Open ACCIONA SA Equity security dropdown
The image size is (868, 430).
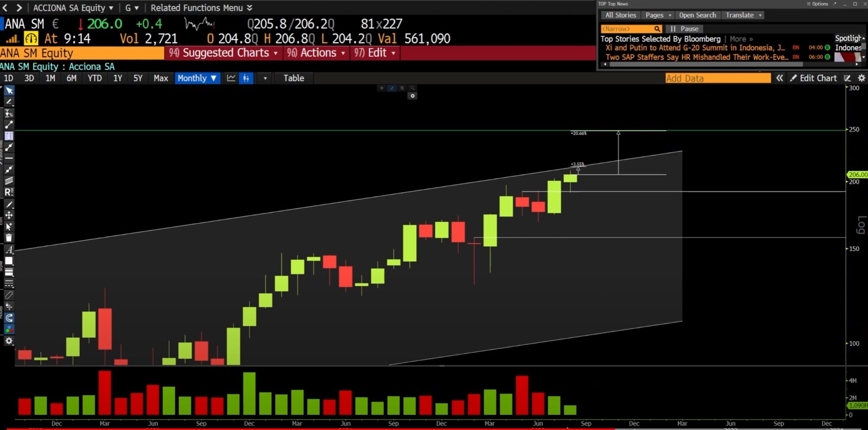click(73, 8)
